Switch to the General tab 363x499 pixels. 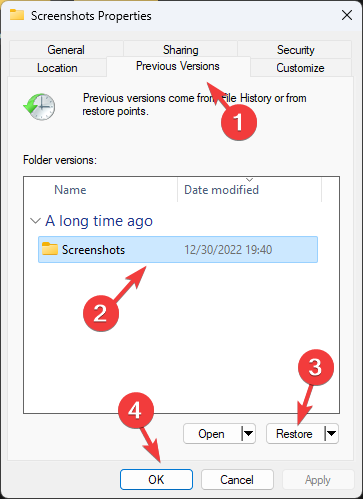[x=66, y=50]
